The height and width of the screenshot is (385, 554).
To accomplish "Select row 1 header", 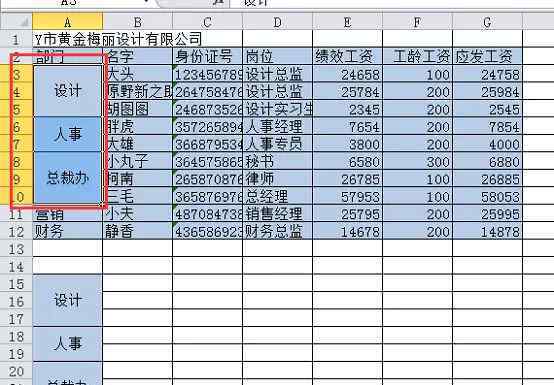I will pyautogui.click(x=16, y=39).
